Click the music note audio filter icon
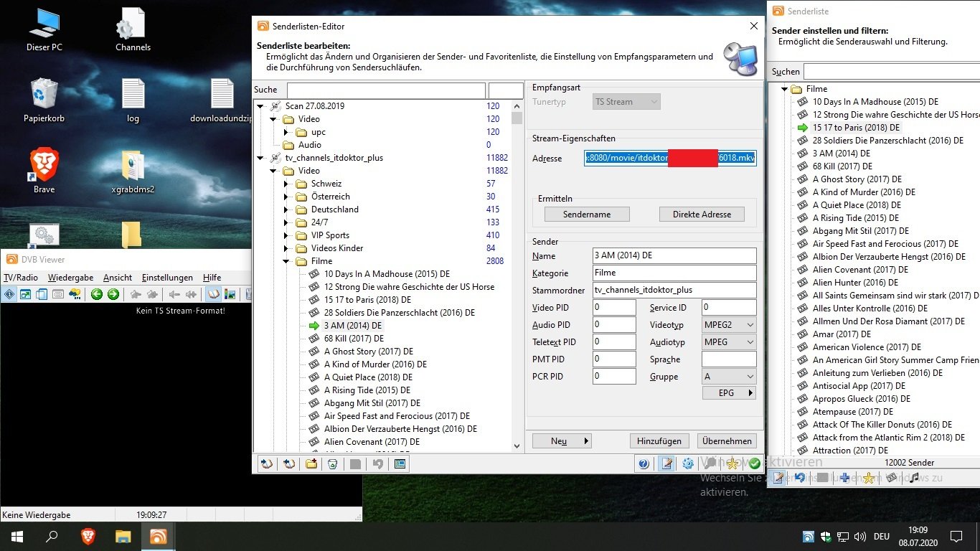 click(913, 478)
